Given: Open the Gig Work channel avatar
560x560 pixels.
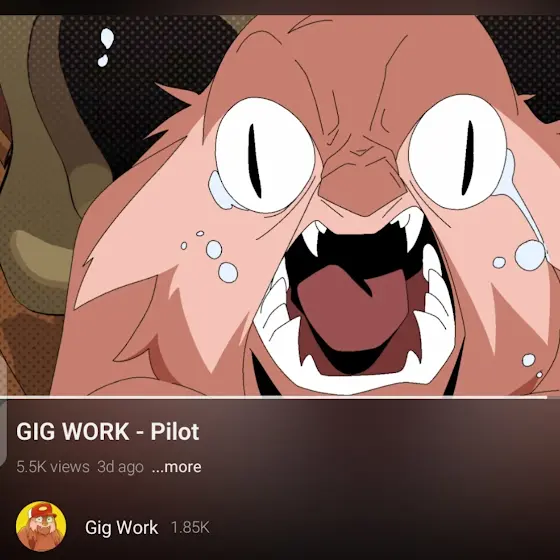Looking at the screenshot, I should point(41,526).
